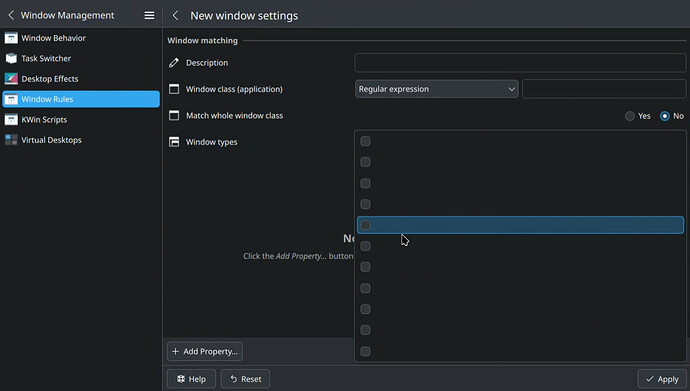The height and width of the screenshot is (391, 690).
Task: Click the Apply button
Action: [662, 379]
